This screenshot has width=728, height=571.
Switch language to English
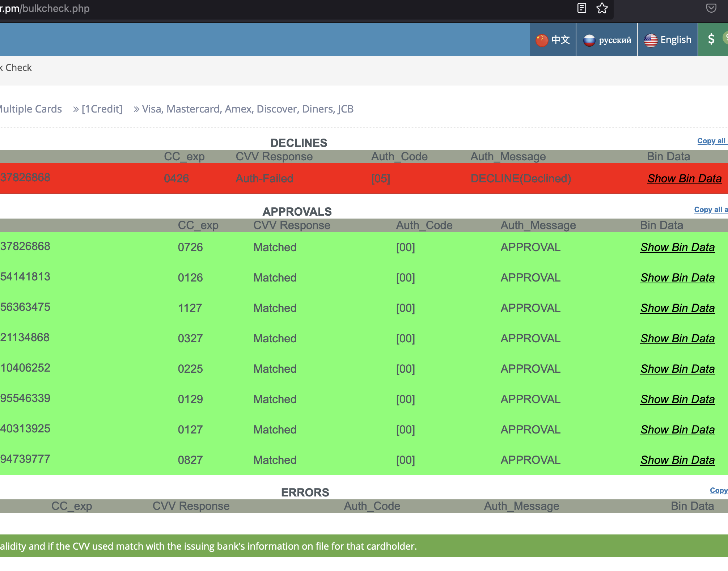tap(668, 40)
